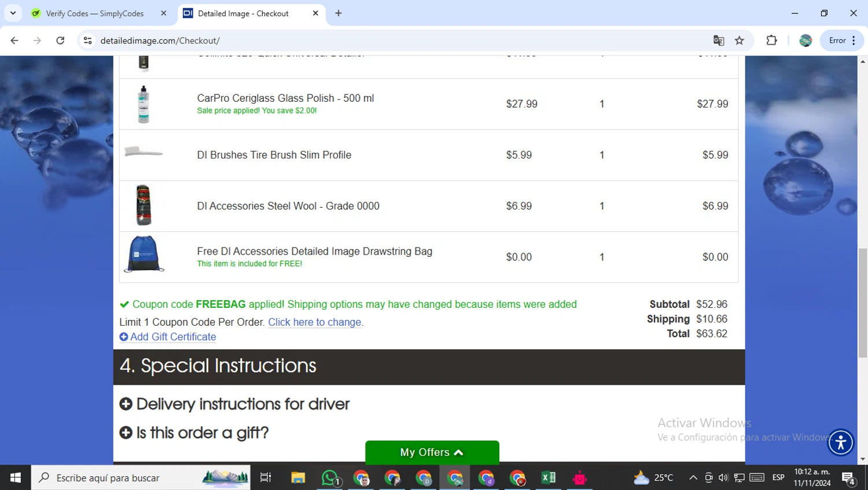Close the Detailed Image Checkout tab

315,13
